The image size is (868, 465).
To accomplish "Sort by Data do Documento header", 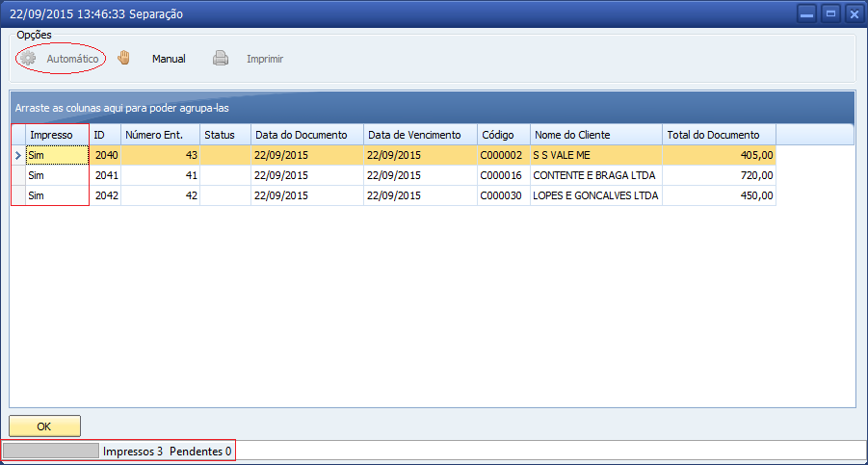I will 307,135.
